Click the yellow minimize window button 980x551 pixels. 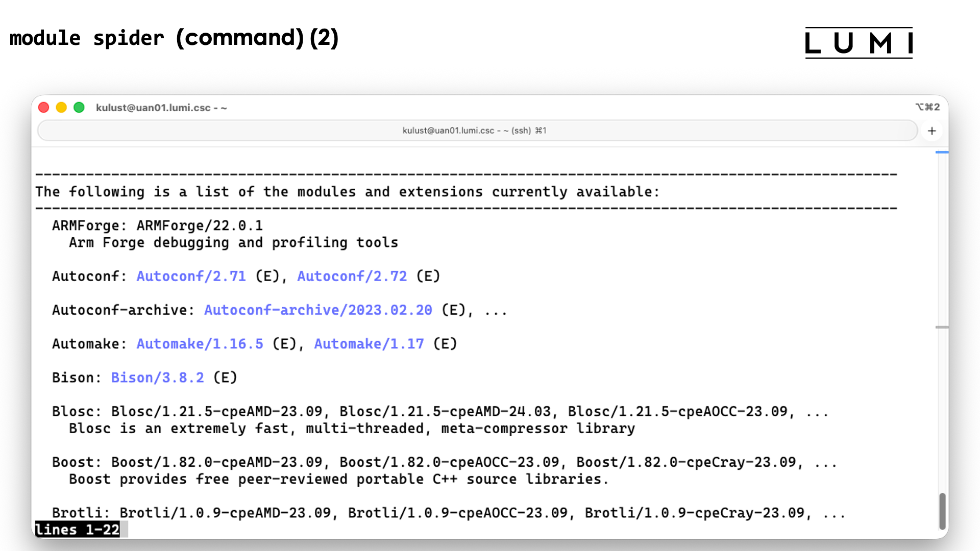coord(61,108)
